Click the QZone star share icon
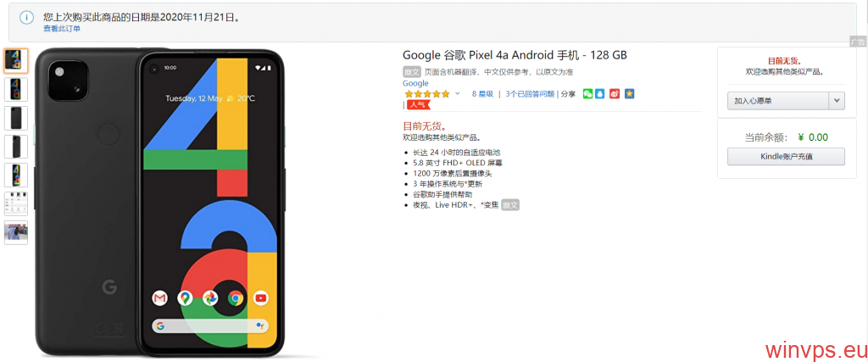The height and width of the screenshot is (362, 868). (x=629, y=94)
